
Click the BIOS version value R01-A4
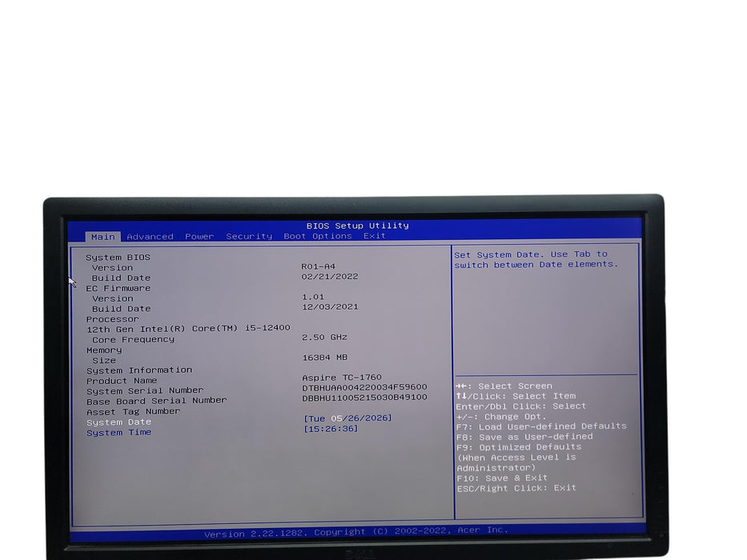pos(318,266)
